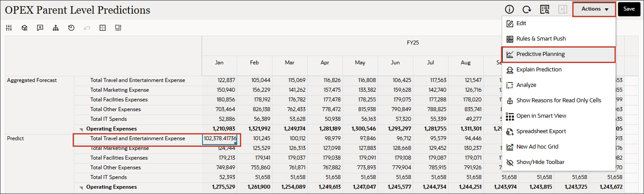Open change history with the clock icon
The width and height of the screenshot is (644, 194).
tap(71, 28)
